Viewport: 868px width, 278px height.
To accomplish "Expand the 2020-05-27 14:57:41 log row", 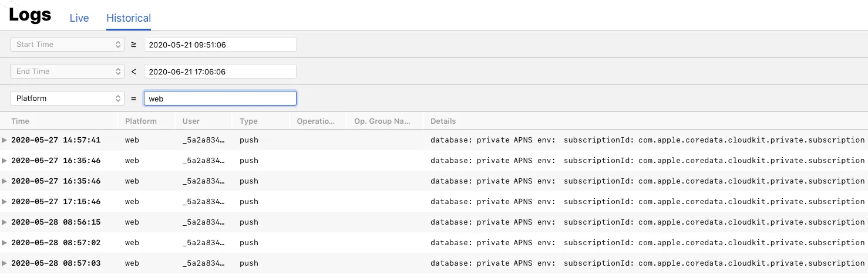I will tap(5, 140).
